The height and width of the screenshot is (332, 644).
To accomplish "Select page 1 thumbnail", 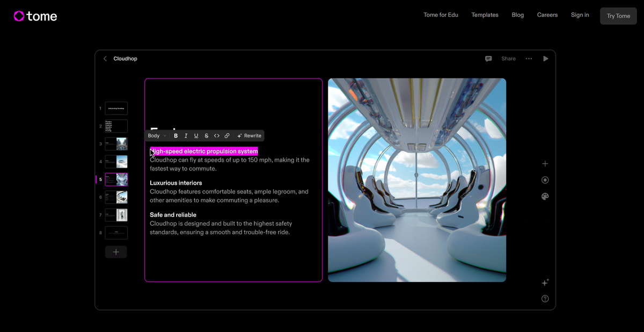I will pyautogui.click(x=116, y=109).
